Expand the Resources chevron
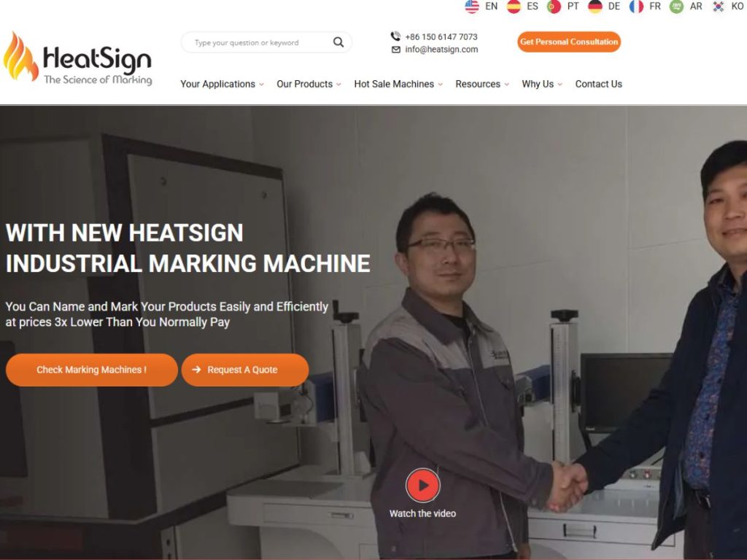 point(506,85)
